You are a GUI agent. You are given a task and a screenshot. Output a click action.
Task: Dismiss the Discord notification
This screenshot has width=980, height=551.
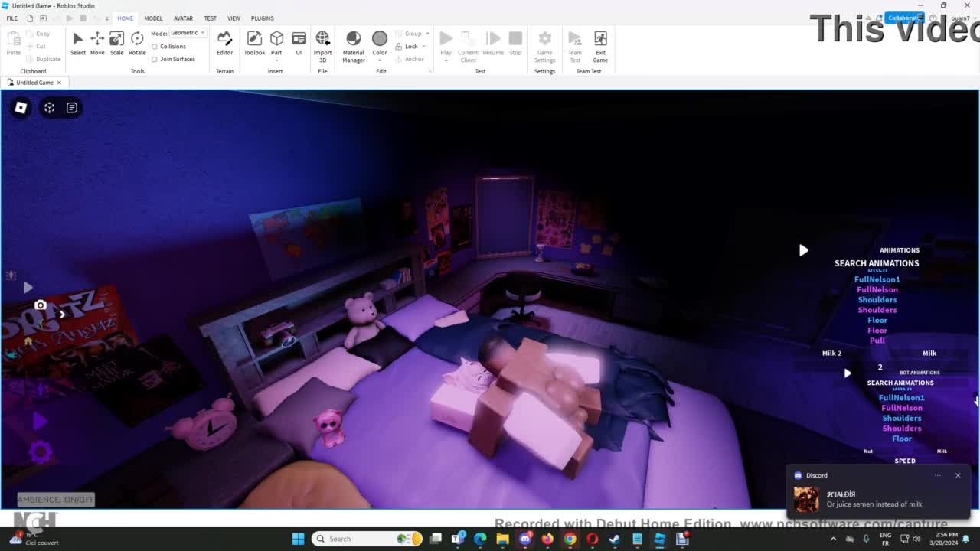tap(957, 475)
